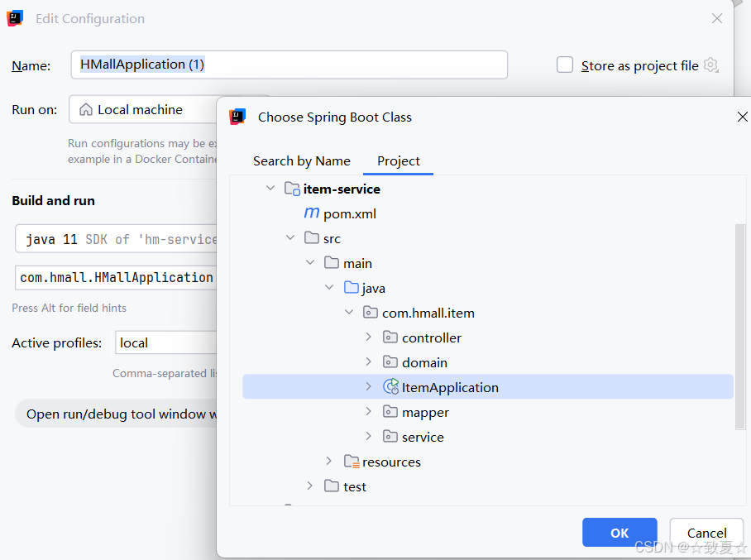The height and width of the screenshot is (560, 751).
Task: Collapse the com.hmall.item package node
Action: click(349, 312)
